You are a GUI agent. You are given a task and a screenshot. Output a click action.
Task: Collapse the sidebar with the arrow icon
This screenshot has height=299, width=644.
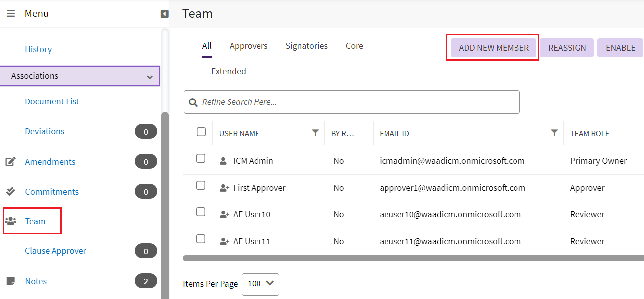tap(164, 14)
